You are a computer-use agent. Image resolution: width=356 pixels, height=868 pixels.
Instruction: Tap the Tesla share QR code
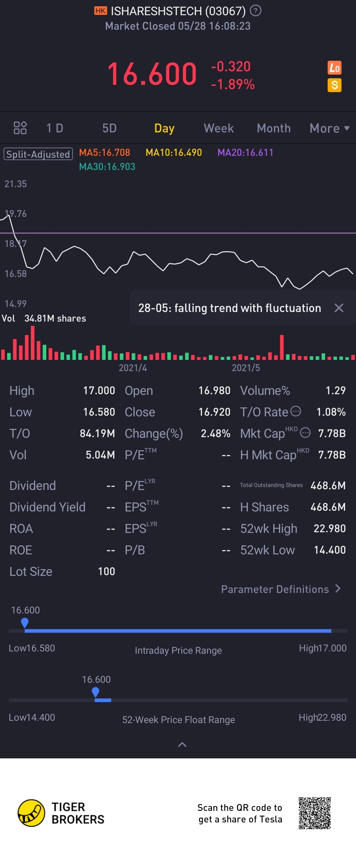click(314, 813)
